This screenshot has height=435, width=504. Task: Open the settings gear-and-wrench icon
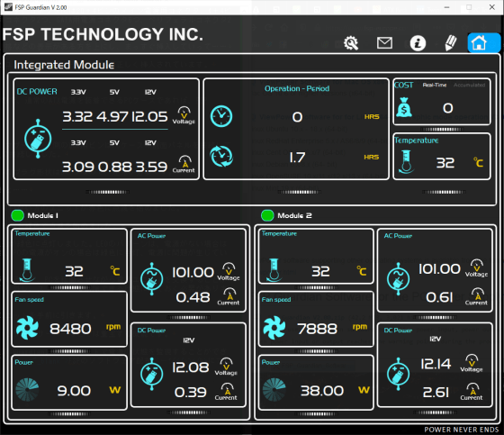(351, 43)
